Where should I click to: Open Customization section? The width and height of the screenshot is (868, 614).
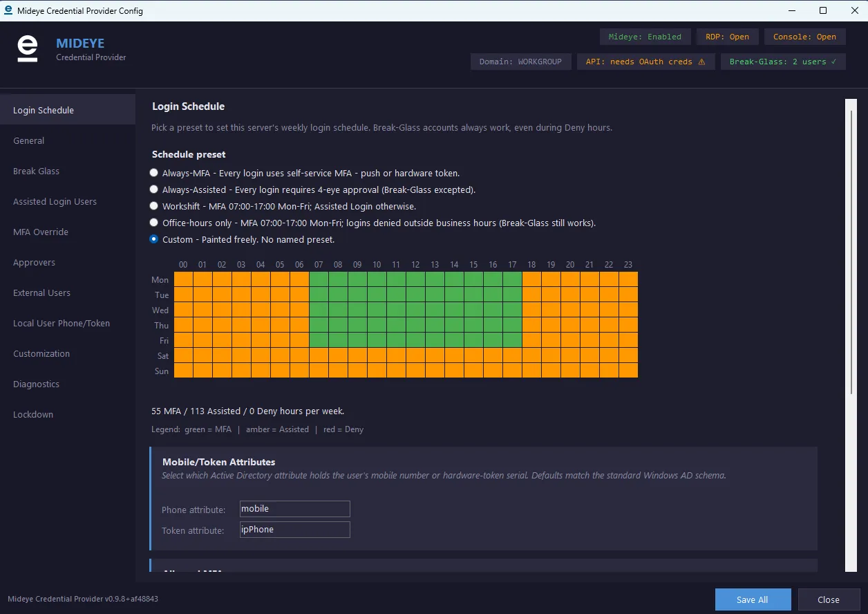[x=68, y=353]
